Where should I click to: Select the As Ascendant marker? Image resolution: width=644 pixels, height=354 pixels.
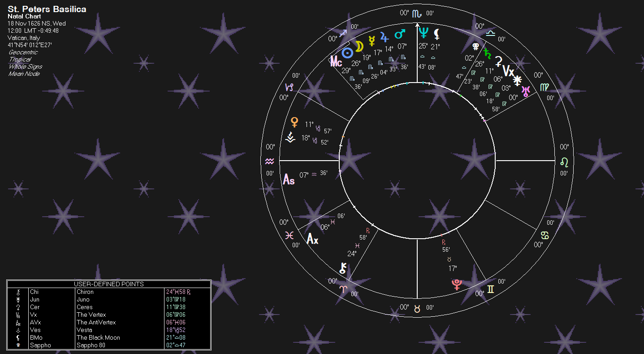[289, 180]
